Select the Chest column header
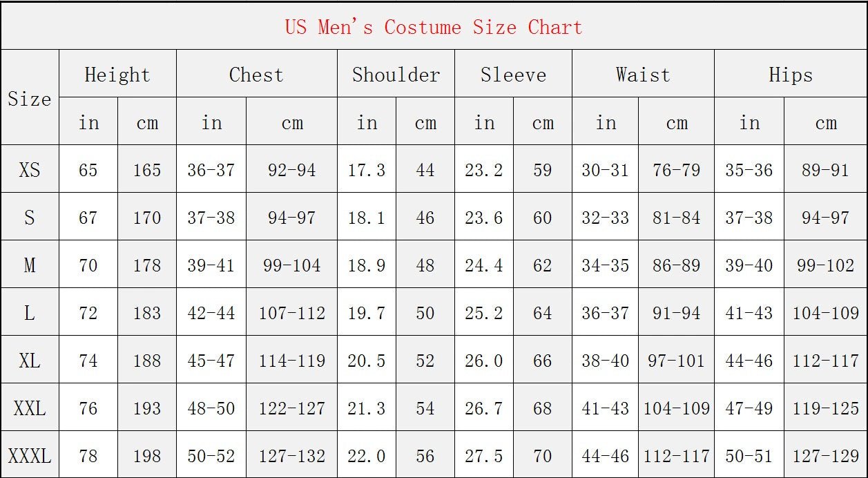868x478 pixels. pos(256,75)
